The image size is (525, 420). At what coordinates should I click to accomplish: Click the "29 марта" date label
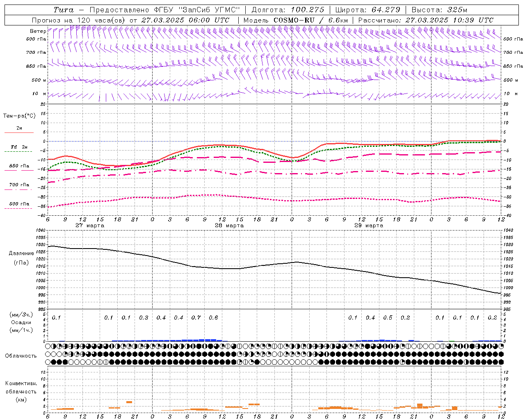click(369, 226)
